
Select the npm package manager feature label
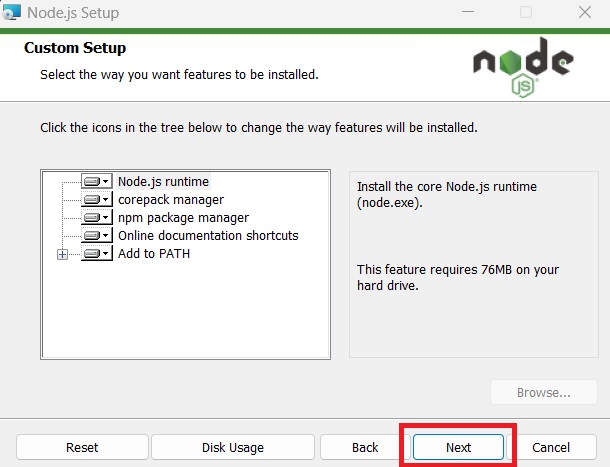pos(183,218)
